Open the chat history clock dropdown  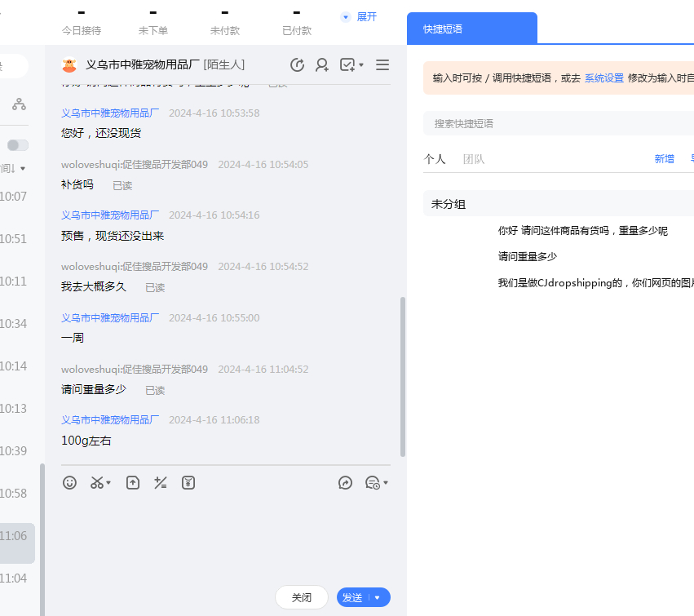point(376,483)
